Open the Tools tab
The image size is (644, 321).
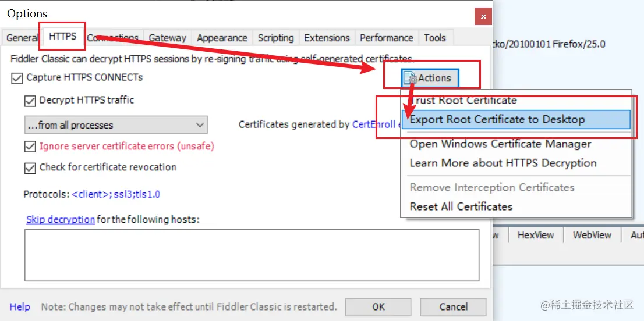pyautogui.click(x=435, y=38)
